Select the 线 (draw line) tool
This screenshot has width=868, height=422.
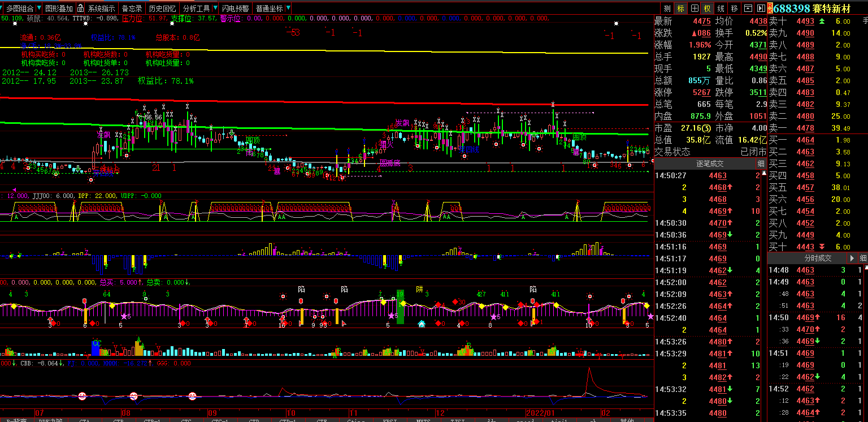[x=721, y=8]
